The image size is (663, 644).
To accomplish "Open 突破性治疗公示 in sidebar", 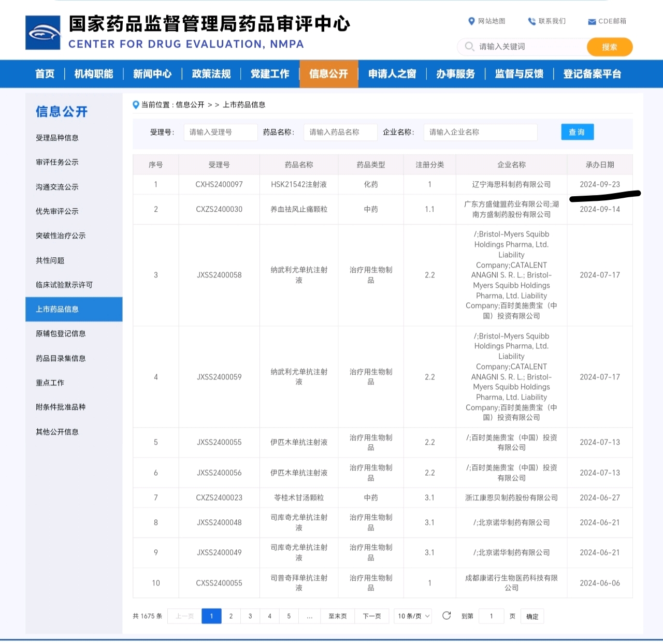I will coord(61,236).
